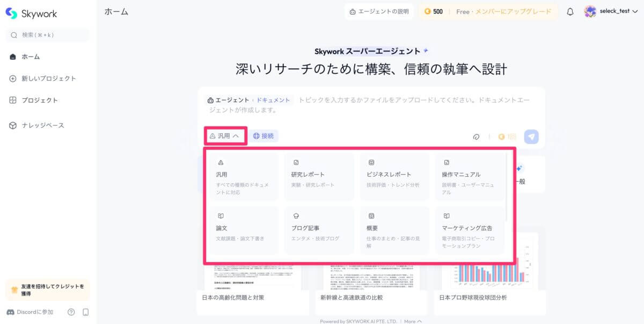Click the cube icon beside ナレッジベース
Screen dimensions: 644x324
click(13, 125)
